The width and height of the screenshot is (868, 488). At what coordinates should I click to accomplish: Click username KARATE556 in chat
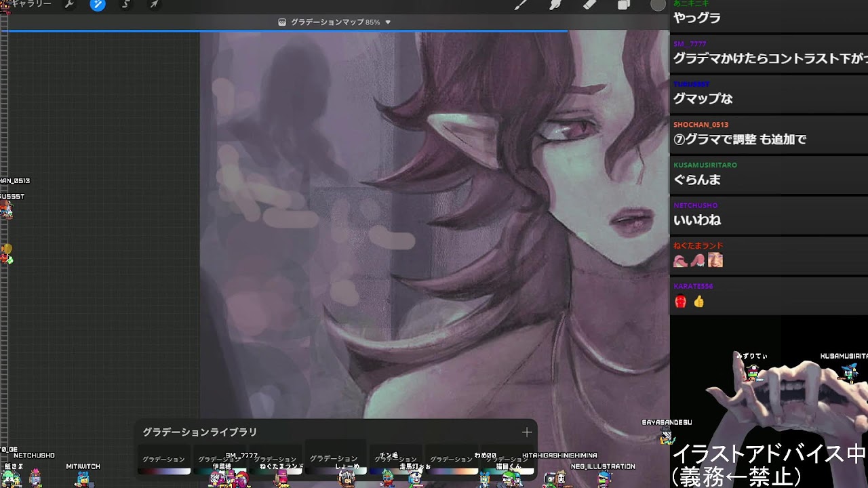693,286
